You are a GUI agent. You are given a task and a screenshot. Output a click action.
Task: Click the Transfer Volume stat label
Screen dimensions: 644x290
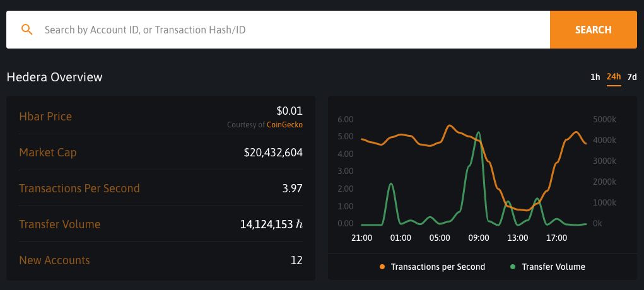click(60, 224)
